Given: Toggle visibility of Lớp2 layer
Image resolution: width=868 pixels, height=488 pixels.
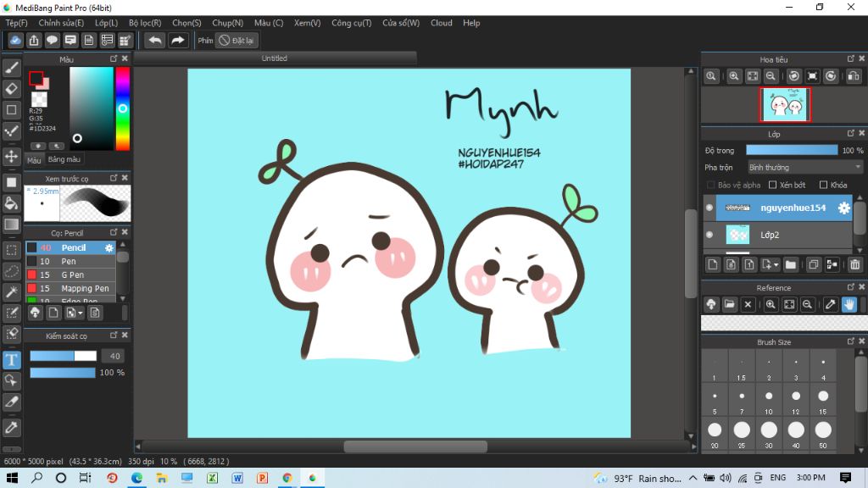Looking at the screenshot, I should click(709, 235).
